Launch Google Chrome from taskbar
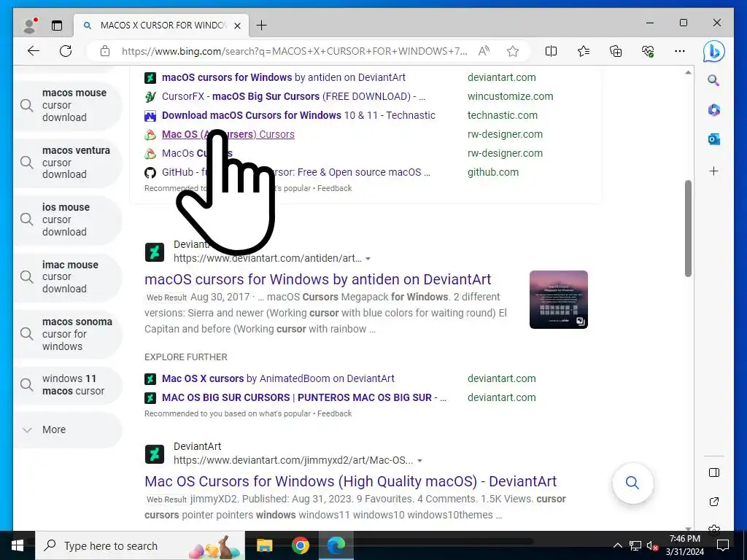The width and height of the screenshot is (747, 560). (300, 545)
